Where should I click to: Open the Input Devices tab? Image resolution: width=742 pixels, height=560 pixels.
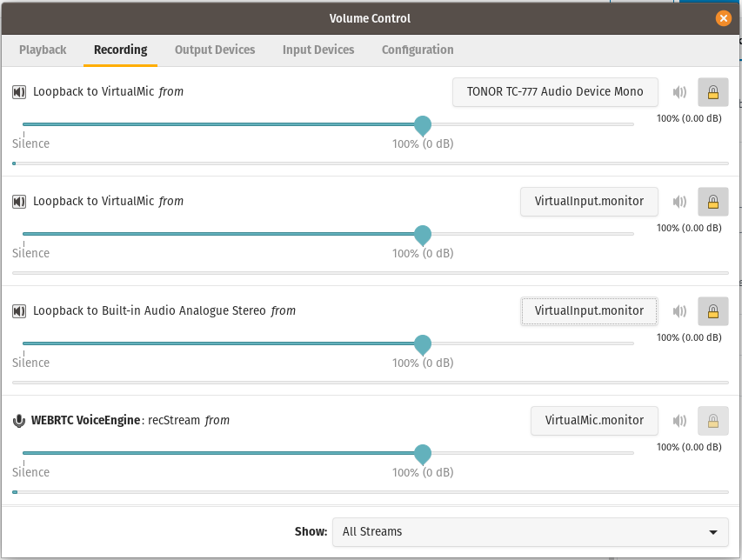click(318, 50)
